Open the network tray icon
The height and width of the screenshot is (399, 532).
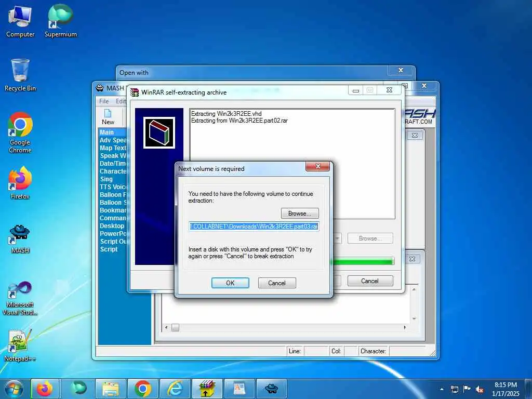point(454,389)
